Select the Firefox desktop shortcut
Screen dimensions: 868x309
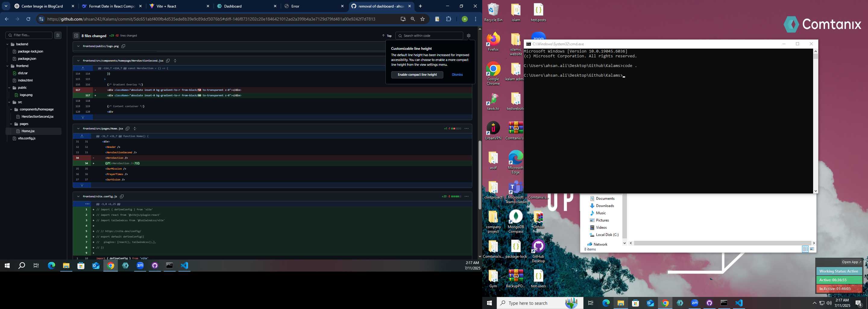click(493, 42)
